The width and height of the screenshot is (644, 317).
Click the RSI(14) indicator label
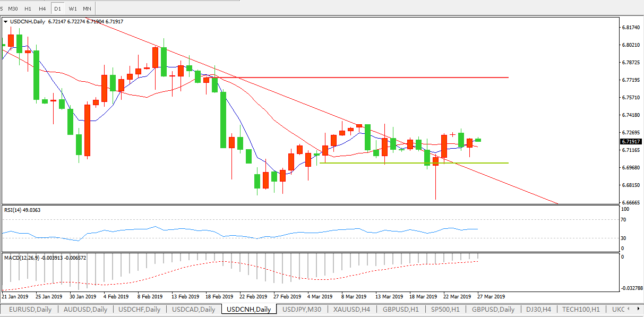pyautogui.click(x=22, y=210)
